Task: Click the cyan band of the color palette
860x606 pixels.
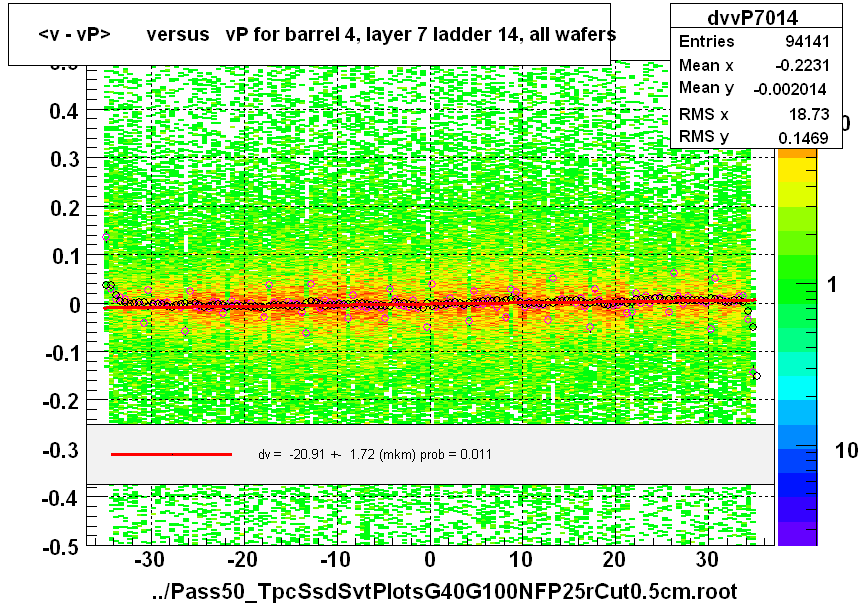Action: pos(797,388)
